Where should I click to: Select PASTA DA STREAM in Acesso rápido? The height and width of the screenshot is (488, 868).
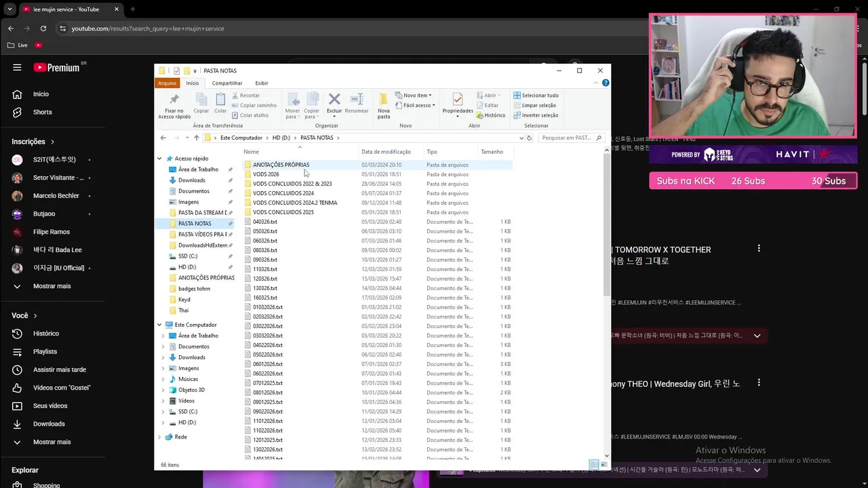tap(202, 213)
